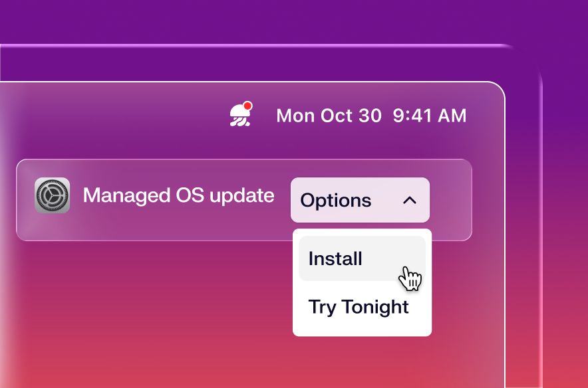Click the blank space below Try Tonight in the menu
This screenshot has height=388, width=588.
pyautogui.click(x=362, y=329)
